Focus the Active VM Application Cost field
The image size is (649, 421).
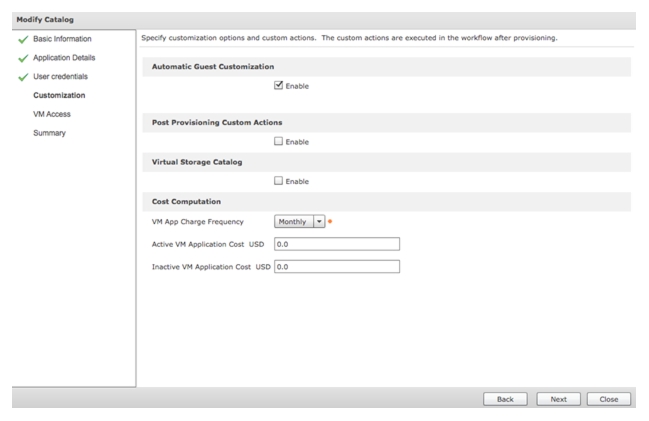337,244
